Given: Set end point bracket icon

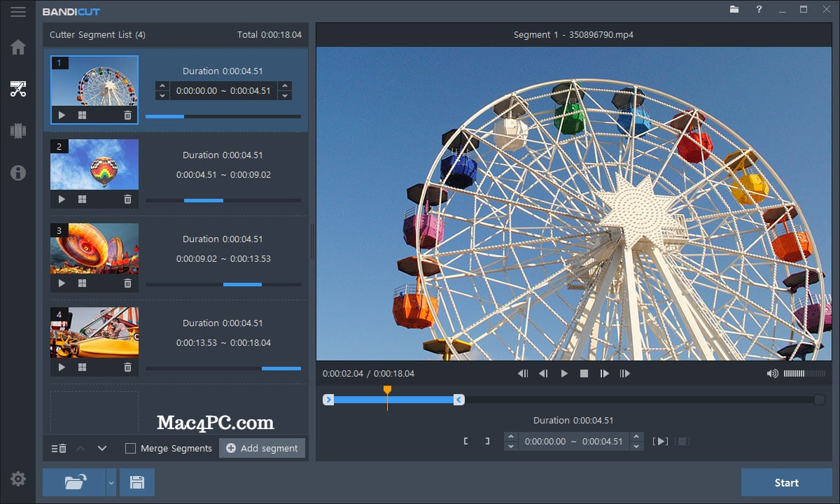Looking at the screenshot, I should coord(487,441).
